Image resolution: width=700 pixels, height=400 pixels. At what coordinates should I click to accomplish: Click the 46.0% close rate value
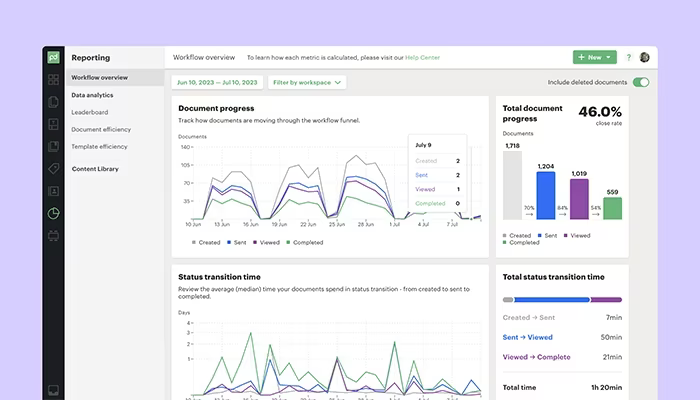600,112
